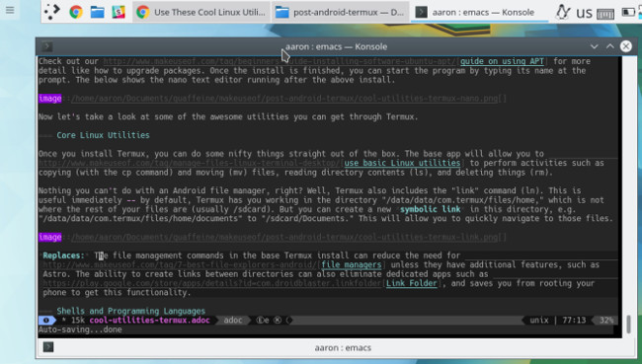Click the 'Replaces:' label text
Image resolution: width=642 pixels, height=364 pixels.
[63, 255]
